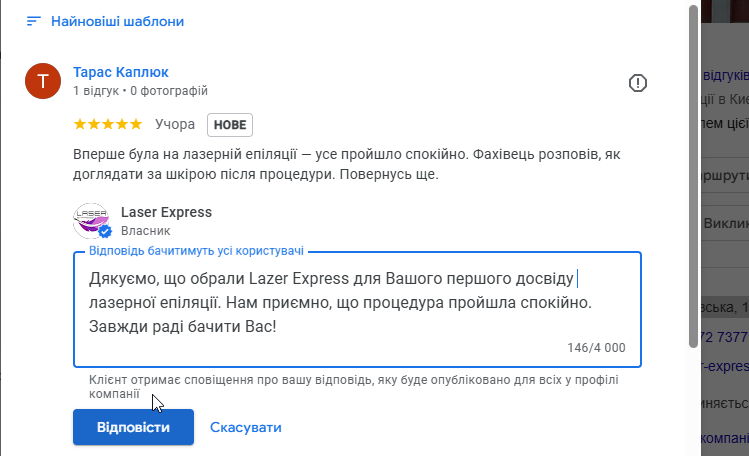The height and width of the screenshot is (456, 749).
Task: Click the '1 відгук • 0 фотографій' line
Action: tap(140, 91)
